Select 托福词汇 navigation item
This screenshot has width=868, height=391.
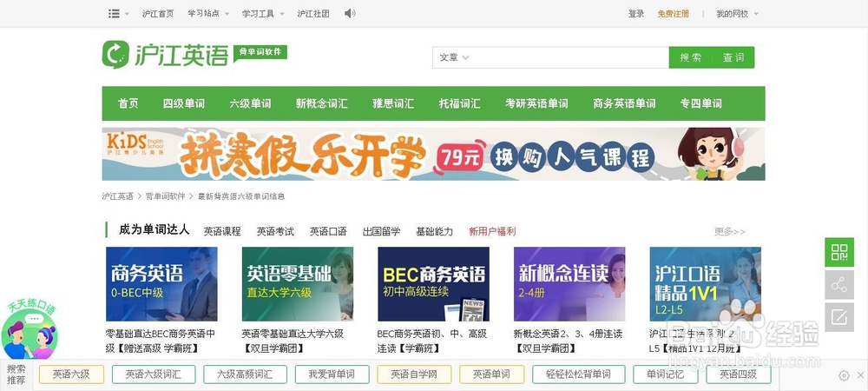tap(459, 103)
